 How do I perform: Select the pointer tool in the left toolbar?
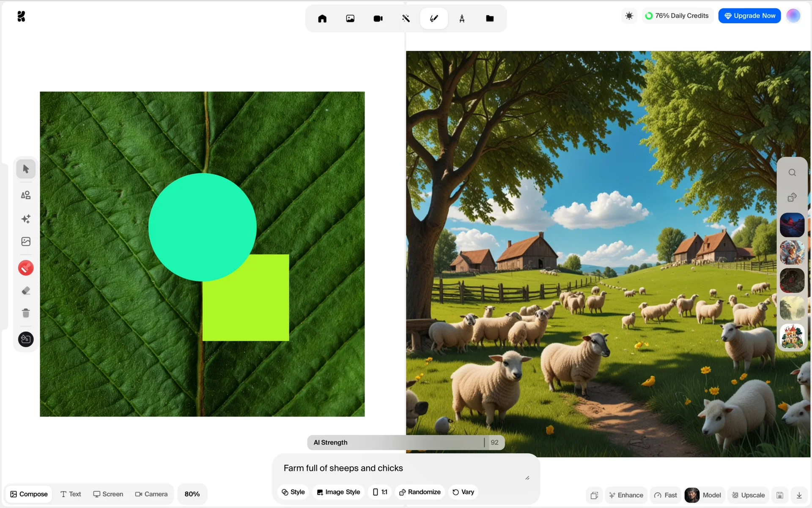(26, 169)
